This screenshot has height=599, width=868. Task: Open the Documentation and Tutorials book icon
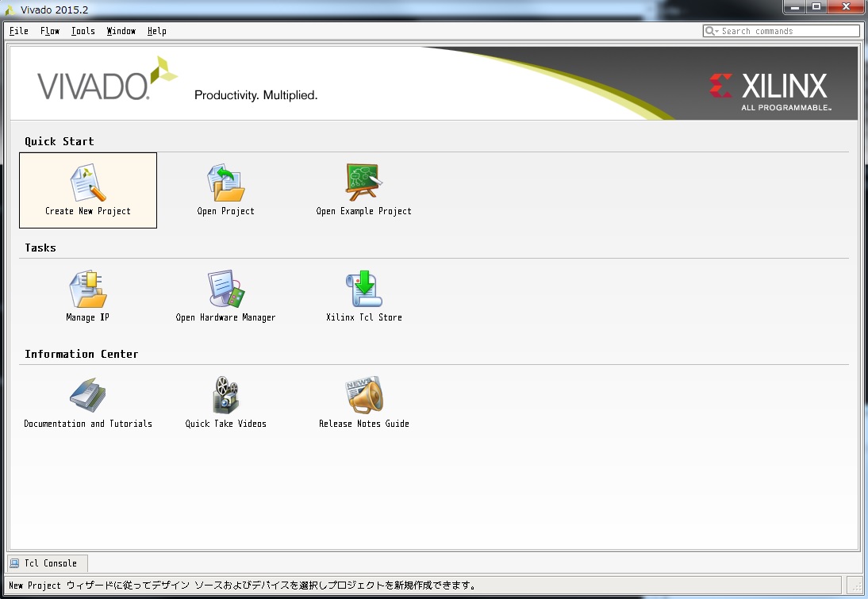88,395
